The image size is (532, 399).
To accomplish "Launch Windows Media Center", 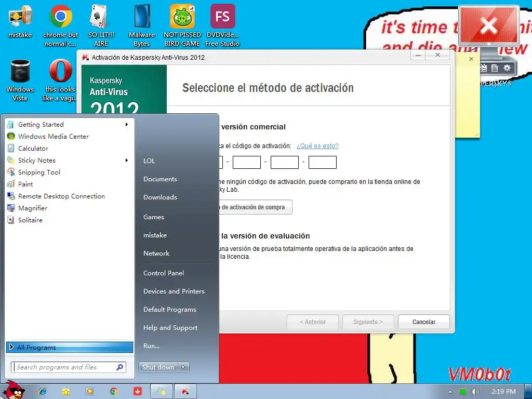I will click(x=68, y=137).
